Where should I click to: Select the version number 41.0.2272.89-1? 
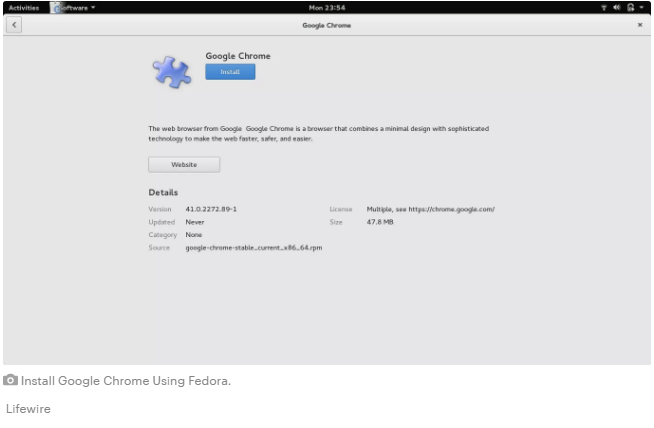tap(211, 209)
